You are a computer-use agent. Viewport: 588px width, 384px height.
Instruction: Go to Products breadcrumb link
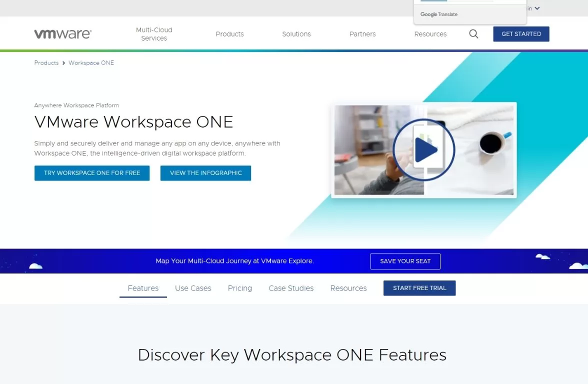46,62
